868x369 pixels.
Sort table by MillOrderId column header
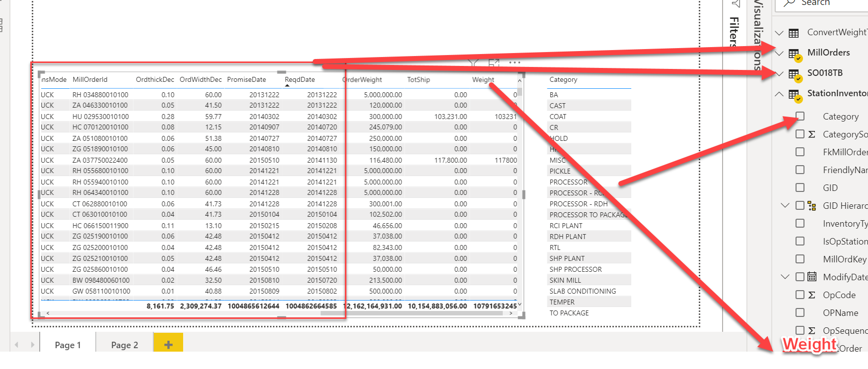tap(90, 80)
